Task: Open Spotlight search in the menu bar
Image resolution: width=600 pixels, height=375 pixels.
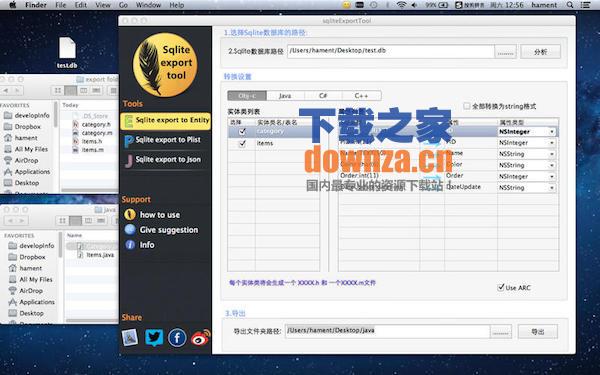Action: coord(570,5)
